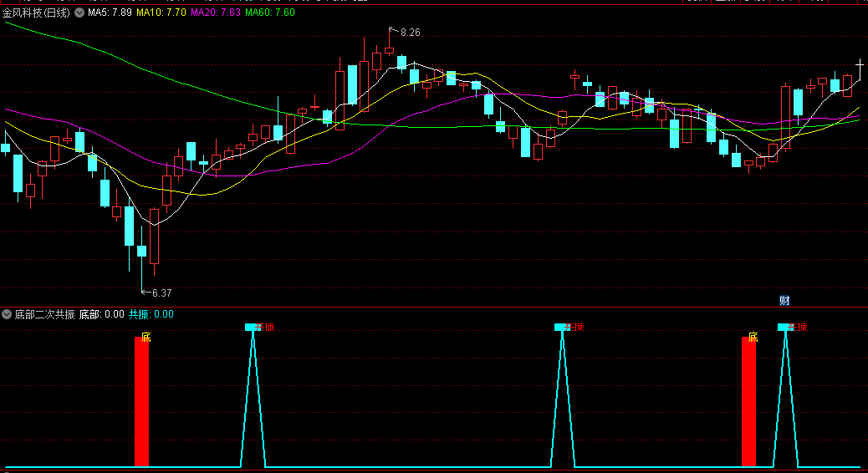Viewport: 868px width, 473px height.
Task: Select the 共振: 0.00 value label
Action: tap(151, 314)
